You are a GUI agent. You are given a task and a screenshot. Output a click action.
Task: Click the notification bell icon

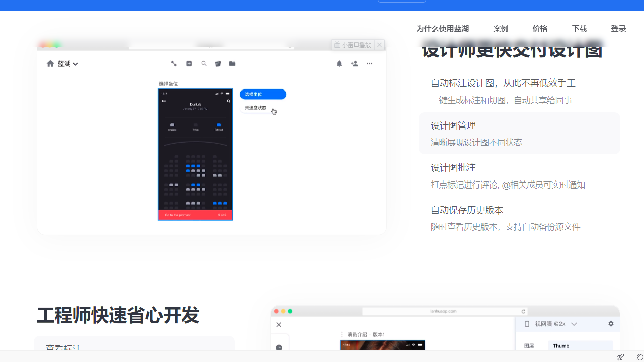point(339,64)
